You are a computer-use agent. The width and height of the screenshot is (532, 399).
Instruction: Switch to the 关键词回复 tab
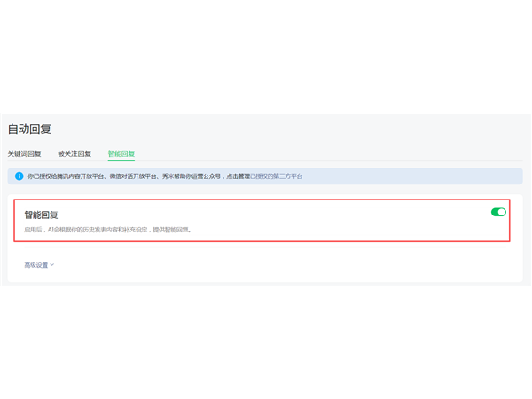click(25, 153)
